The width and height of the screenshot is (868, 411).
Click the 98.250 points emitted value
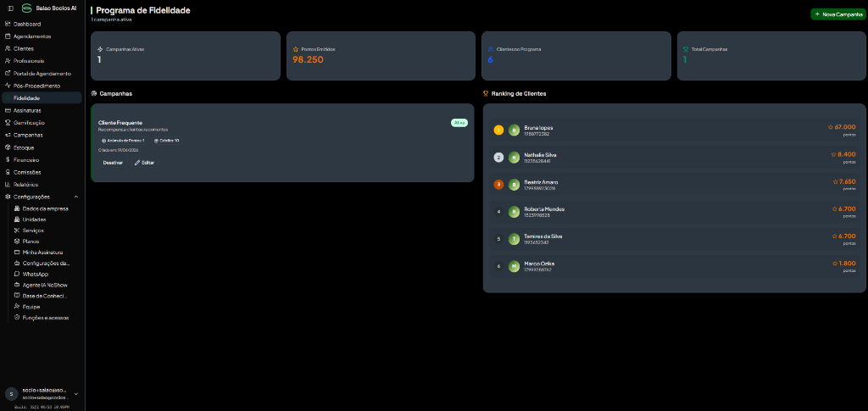(x=308, y=59)
